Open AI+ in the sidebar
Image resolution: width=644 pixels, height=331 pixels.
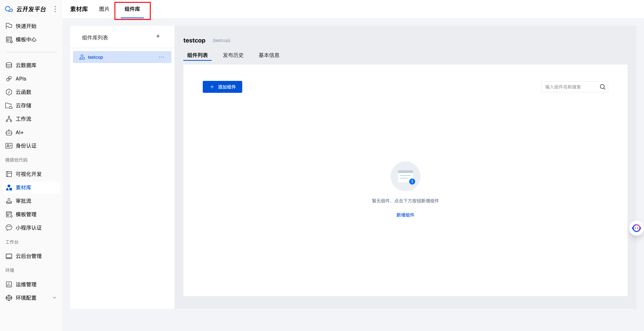(20, 133)
